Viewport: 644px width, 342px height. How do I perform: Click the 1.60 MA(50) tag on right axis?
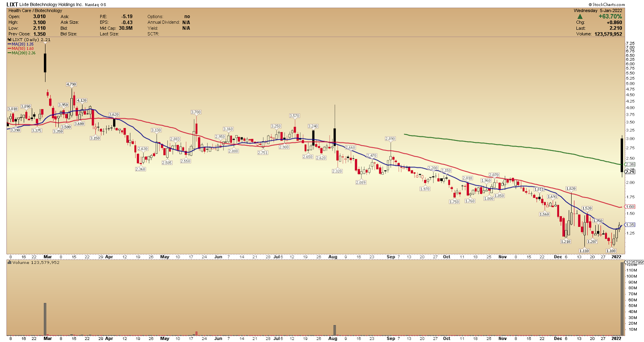pos(630,207)
